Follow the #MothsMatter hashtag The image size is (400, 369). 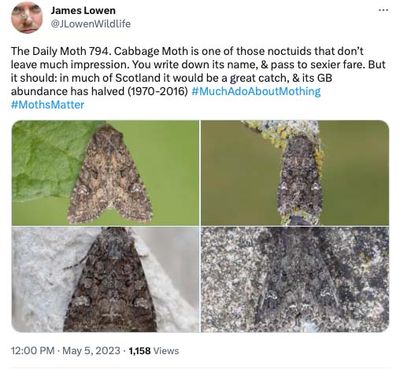click(x=48, y=105)
